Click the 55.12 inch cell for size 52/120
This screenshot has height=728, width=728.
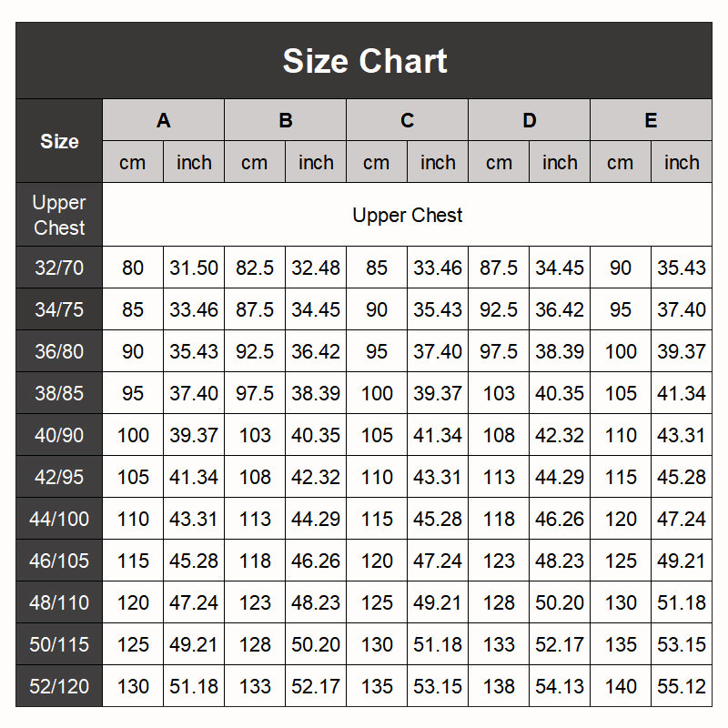coord(682,686)
